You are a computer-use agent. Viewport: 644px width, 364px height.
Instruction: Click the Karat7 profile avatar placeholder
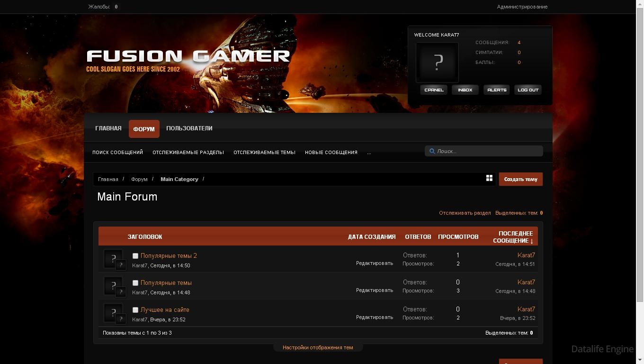[437, 62]
